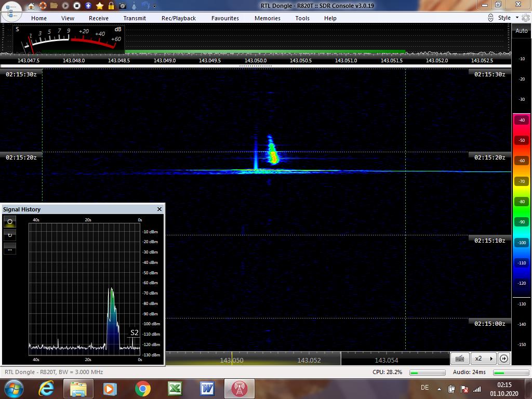Click the white lower limit line on colour scale
The width and height of the screenshot is (532, 399).
[522, 298]
